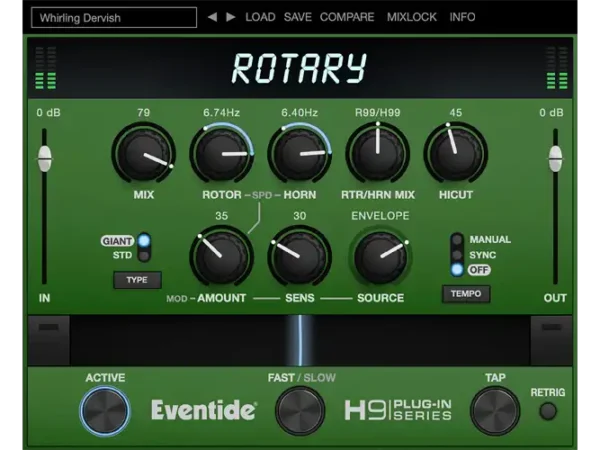Viewport: 600px width, 450px height.
Task: Click the 30 sens value readout
Action: [x=300, y=216]
